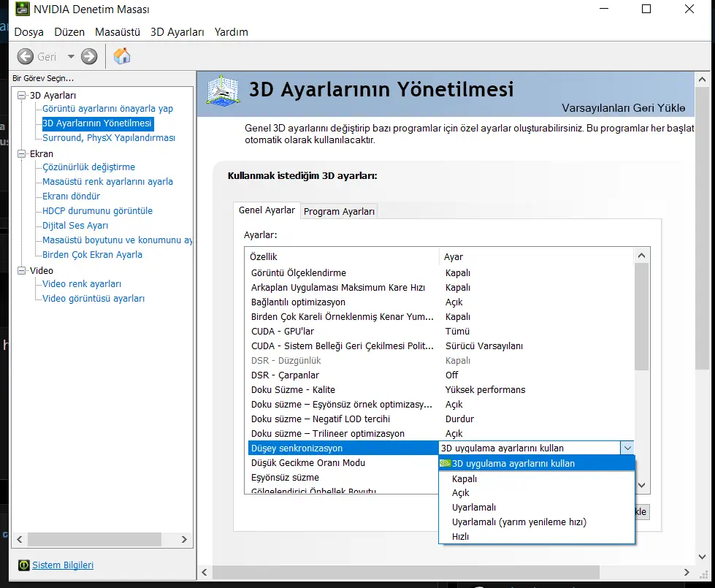715x588 pixels.
Task: Click the NVIDIA title bar app icon
Action: pos(23,9)
